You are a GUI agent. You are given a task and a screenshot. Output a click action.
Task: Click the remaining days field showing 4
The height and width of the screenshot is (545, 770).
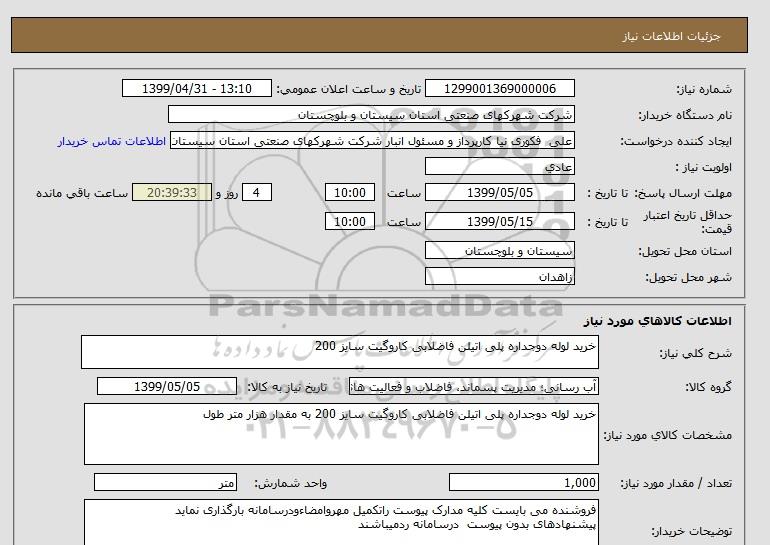(256, 192)
